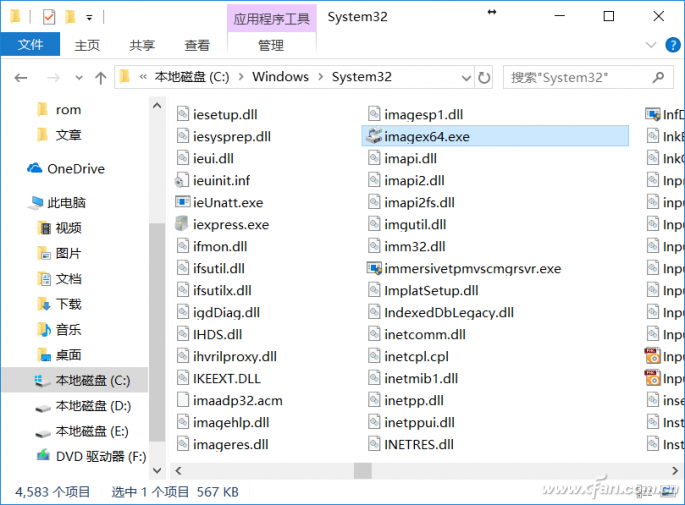Viewport: 685px width, 505px height.
Task: Click the horizontal scrollbar right arrow
Action: 675,470
